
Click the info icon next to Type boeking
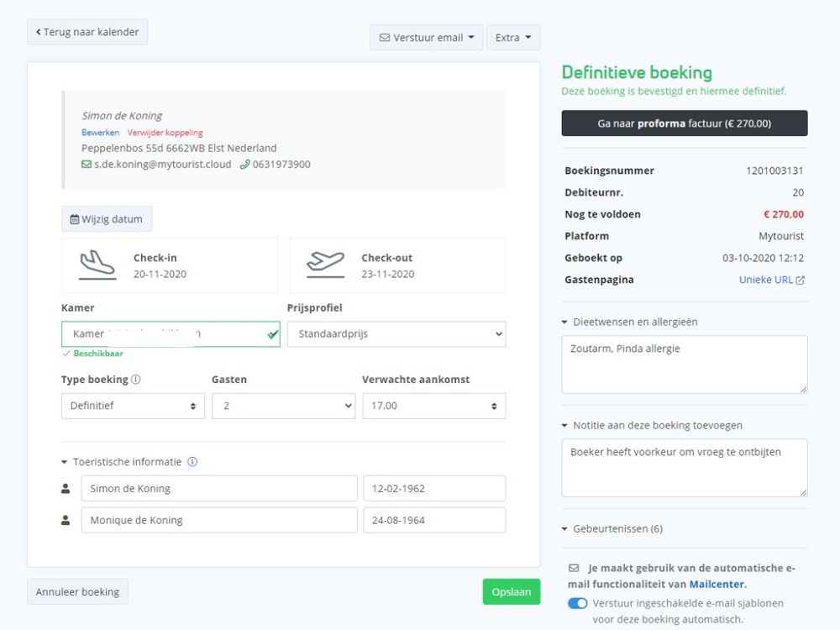point(136,380)
